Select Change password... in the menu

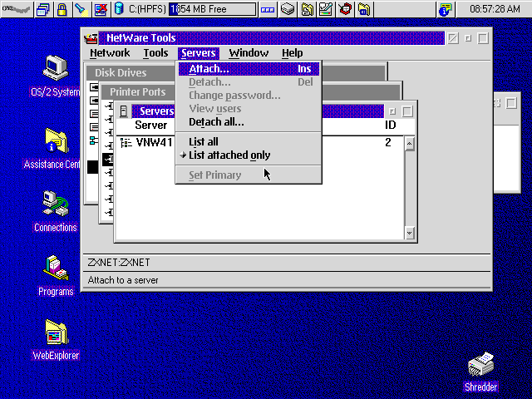click(249, 96)
